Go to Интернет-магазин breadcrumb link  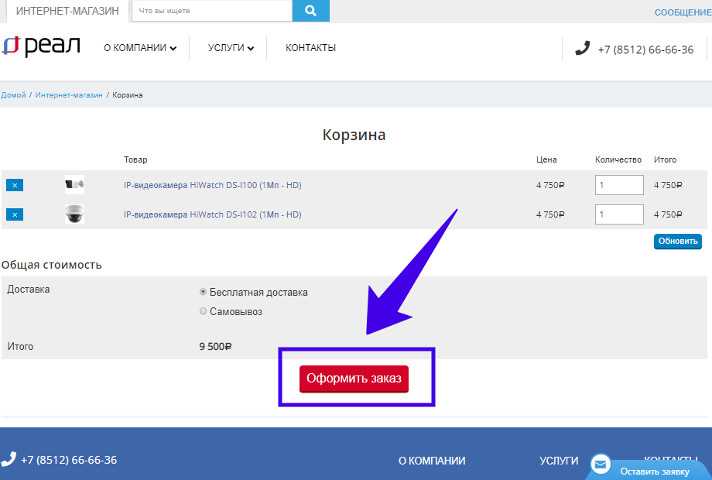(x=69, y=95)
